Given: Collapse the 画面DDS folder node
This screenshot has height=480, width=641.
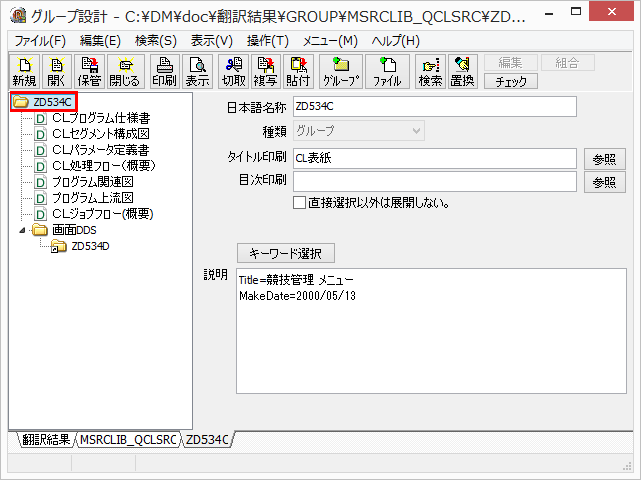Looking at the screenshot, I should point(22,231).
